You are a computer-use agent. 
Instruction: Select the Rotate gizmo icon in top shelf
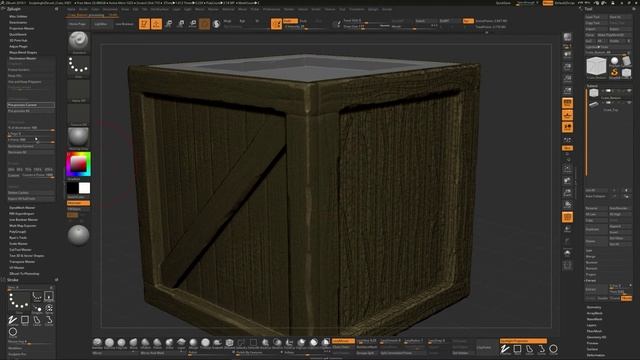tap(193, 24)
